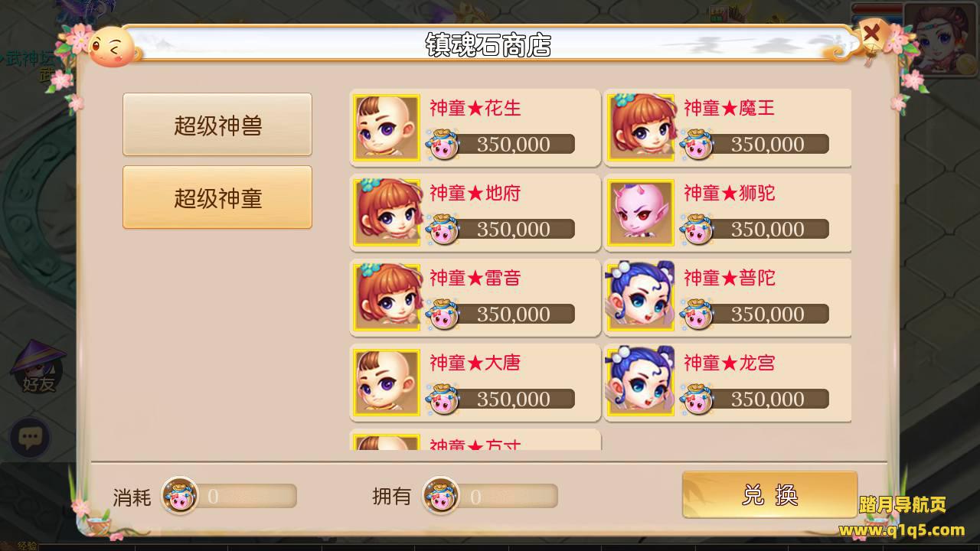Close the 镇魂石商店 shop window
This screenshot has width=980, height=551.
pos(871,33)
